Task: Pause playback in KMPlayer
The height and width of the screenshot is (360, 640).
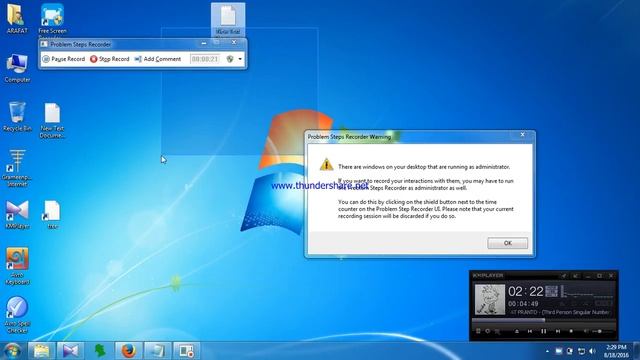Action: [x=544, y=331]
